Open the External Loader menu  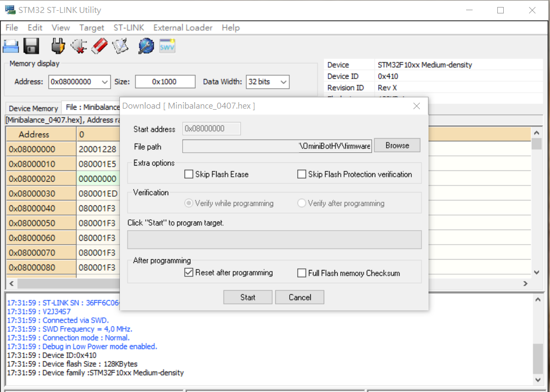pos(183,28)
